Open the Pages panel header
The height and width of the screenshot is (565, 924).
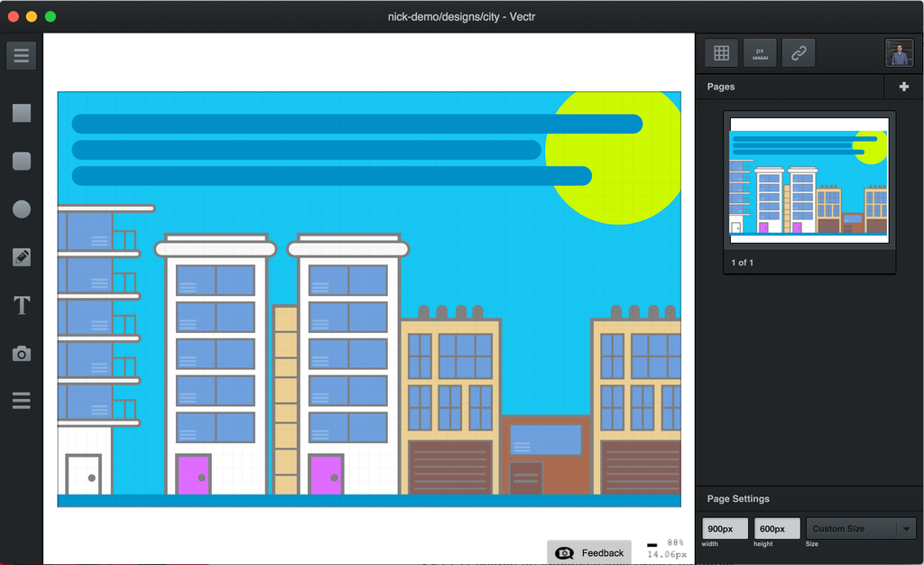coord(721,87)
